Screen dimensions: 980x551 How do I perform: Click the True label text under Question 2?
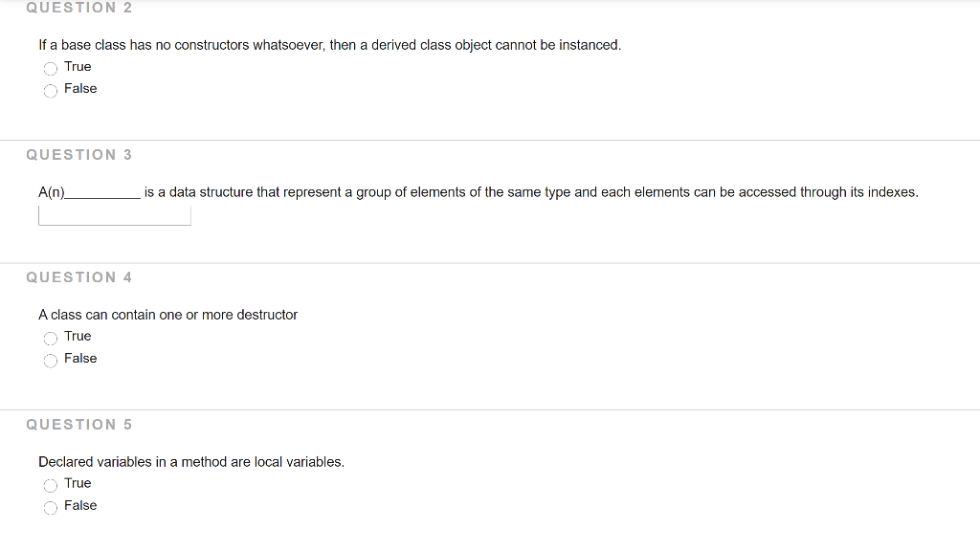point(78,66)
